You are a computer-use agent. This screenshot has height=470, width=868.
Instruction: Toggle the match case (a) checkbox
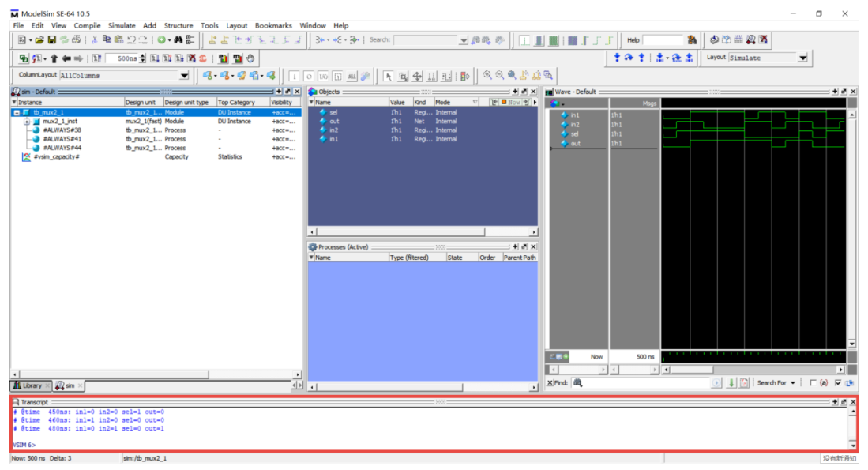point(813,382)
